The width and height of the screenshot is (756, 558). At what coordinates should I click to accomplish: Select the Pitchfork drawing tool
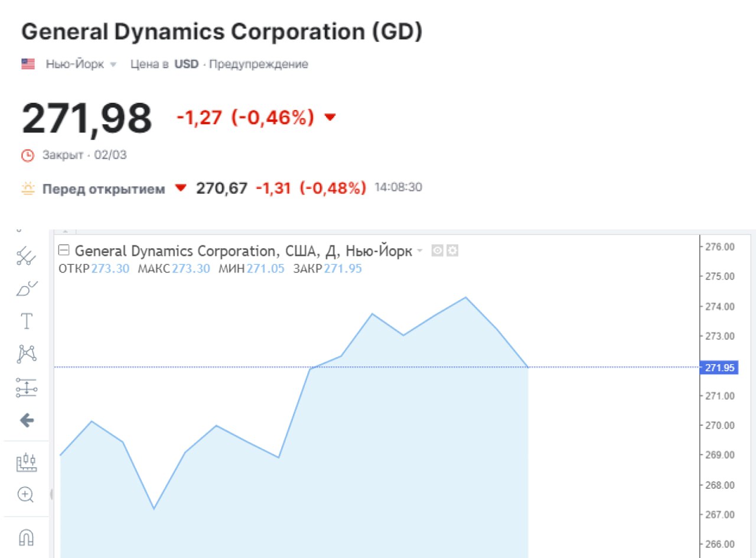pyautogui.click(x=26, y=256)
